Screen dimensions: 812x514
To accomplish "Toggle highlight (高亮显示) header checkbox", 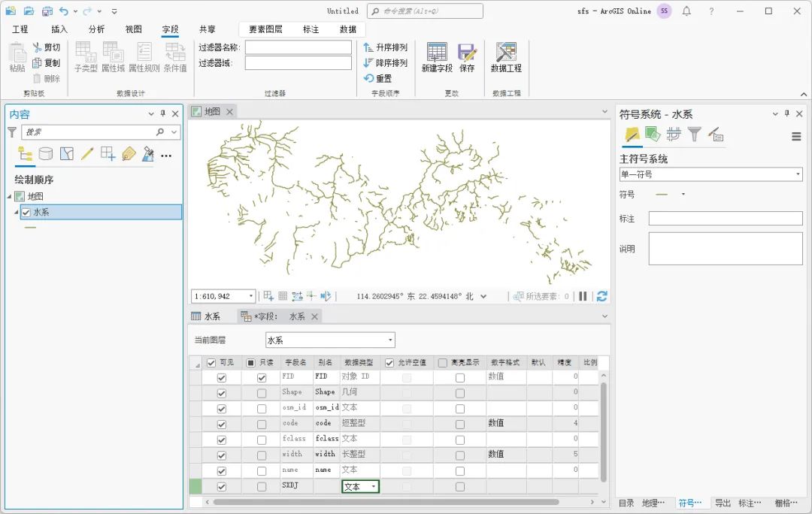I will pos(442,363).
